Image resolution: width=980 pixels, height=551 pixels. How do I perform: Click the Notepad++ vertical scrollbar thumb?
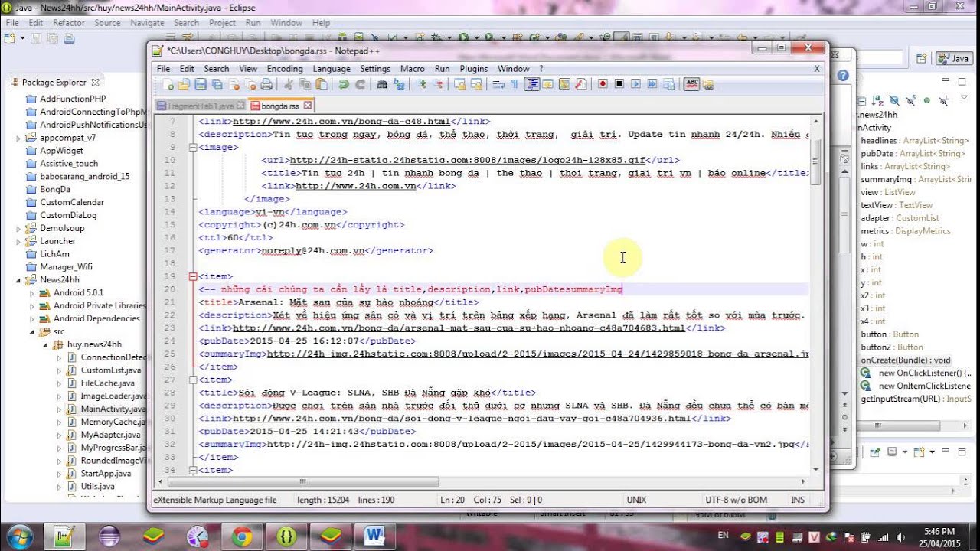tap(816, 161)
